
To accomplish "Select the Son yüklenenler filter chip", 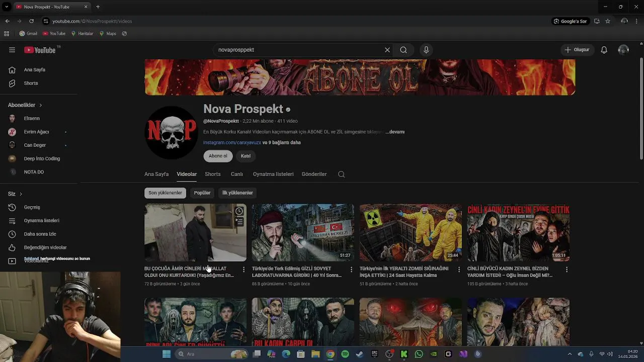I will click(x=165, y=193).
